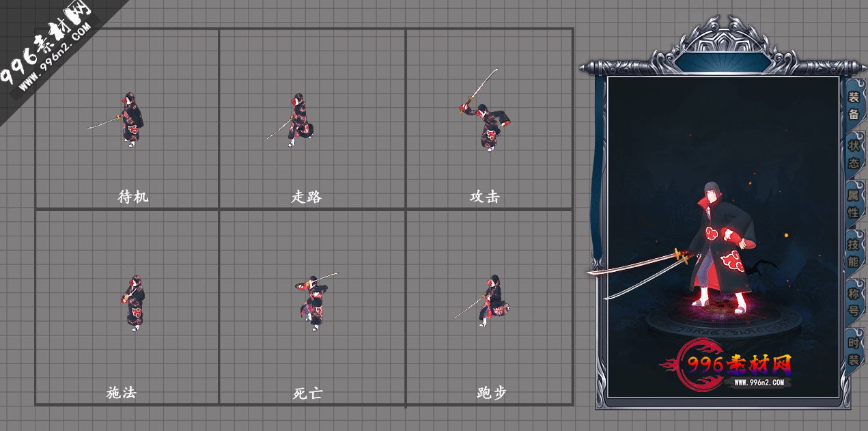
Task: Click the 死亡 label text
Action: pos(308,393)
